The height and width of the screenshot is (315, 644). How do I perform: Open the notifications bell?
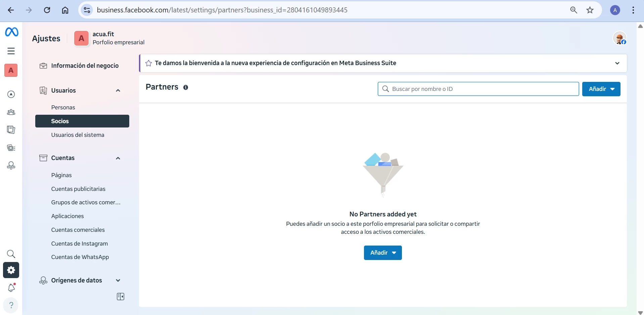point(11,287)
